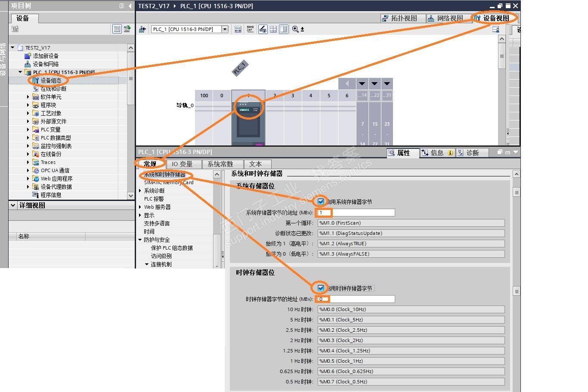Click the 工艺对象 folder icon

point(36,113)
